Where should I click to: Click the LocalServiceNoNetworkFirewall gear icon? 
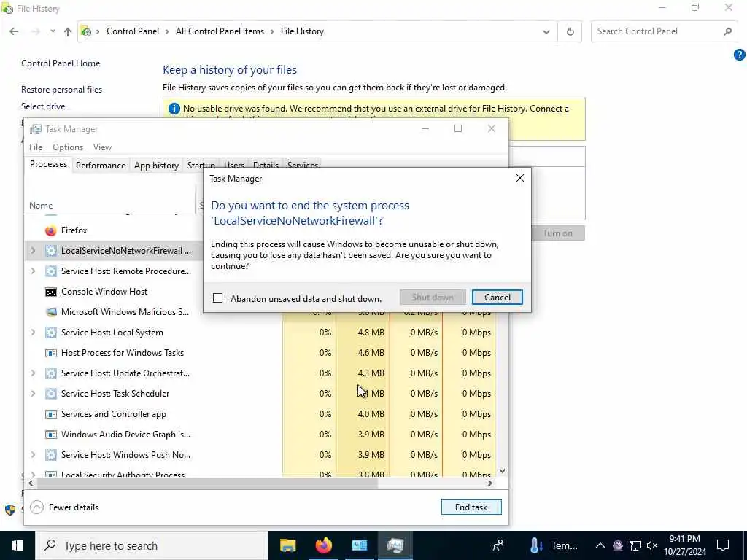pos(50,251)
